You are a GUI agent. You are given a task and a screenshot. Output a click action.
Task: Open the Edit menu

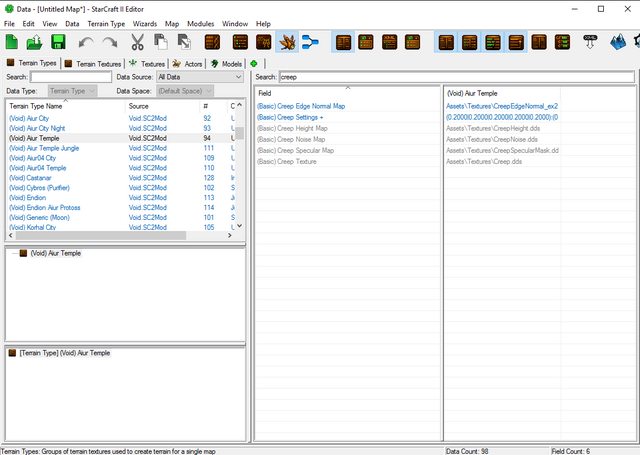tap(28, 24)
